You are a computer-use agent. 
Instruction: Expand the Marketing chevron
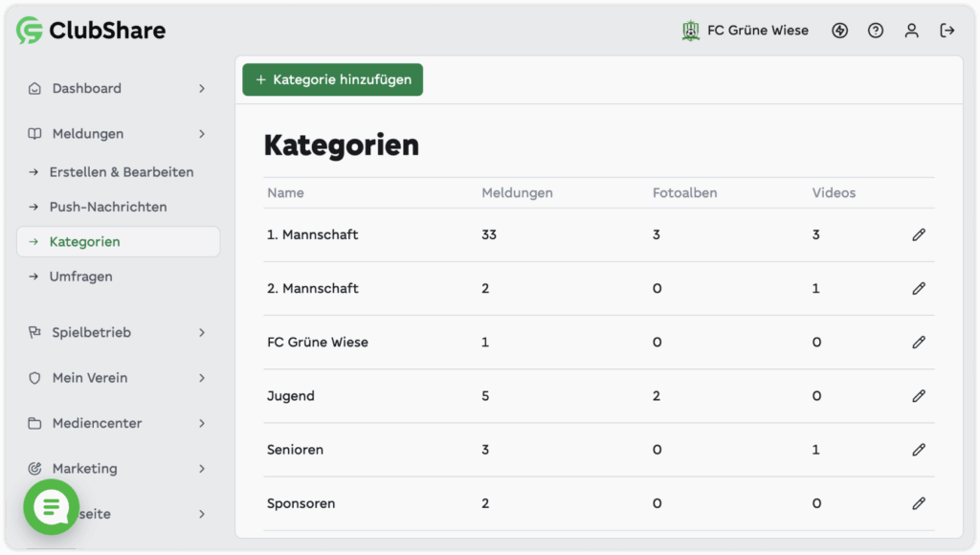coord(202,469)
